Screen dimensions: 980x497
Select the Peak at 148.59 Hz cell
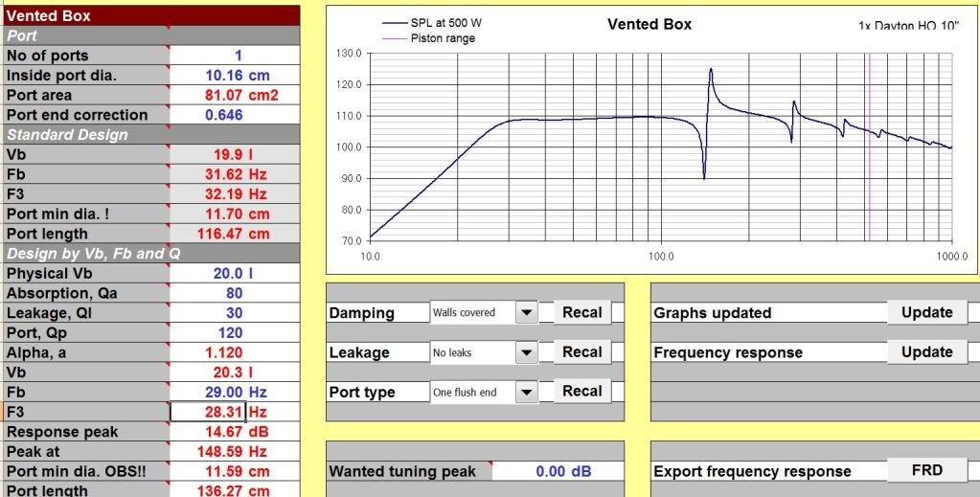point(235,451)
